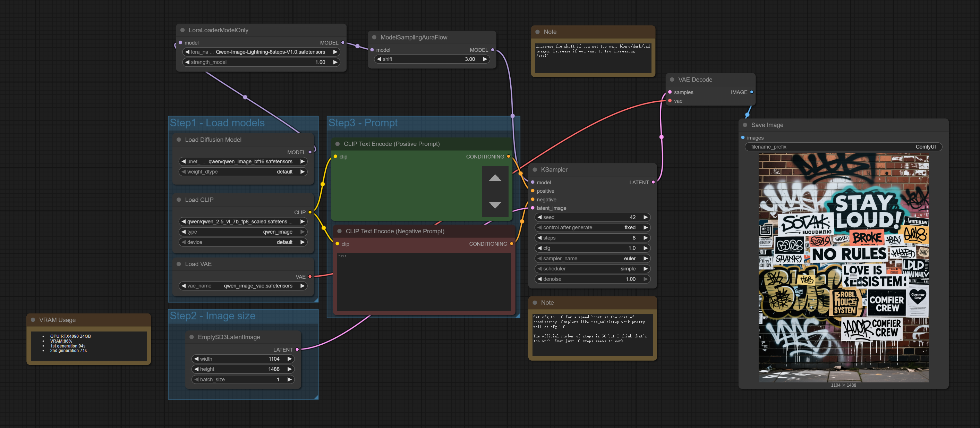Click the EmptySD3LatentImage LATENT output socket
Screen dimensions: 980x428
coord(297,350)
